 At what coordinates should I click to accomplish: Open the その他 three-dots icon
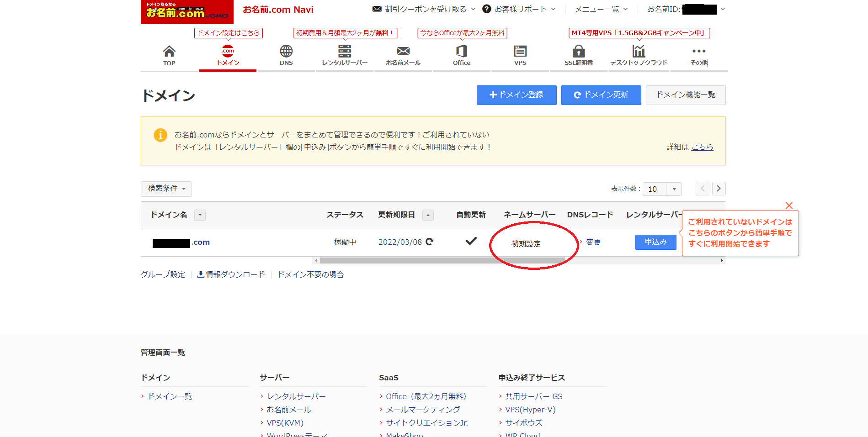[x=699, y=51]
